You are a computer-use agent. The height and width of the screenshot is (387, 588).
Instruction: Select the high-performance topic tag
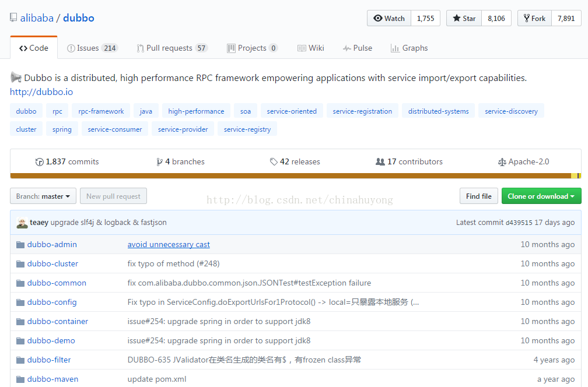point(196,111)
